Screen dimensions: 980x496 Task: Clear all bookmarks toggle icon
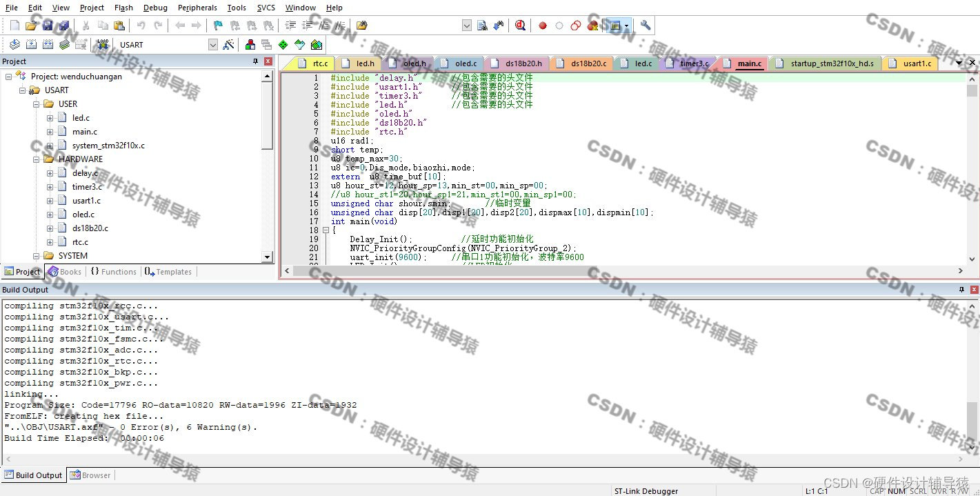(269, 26)
